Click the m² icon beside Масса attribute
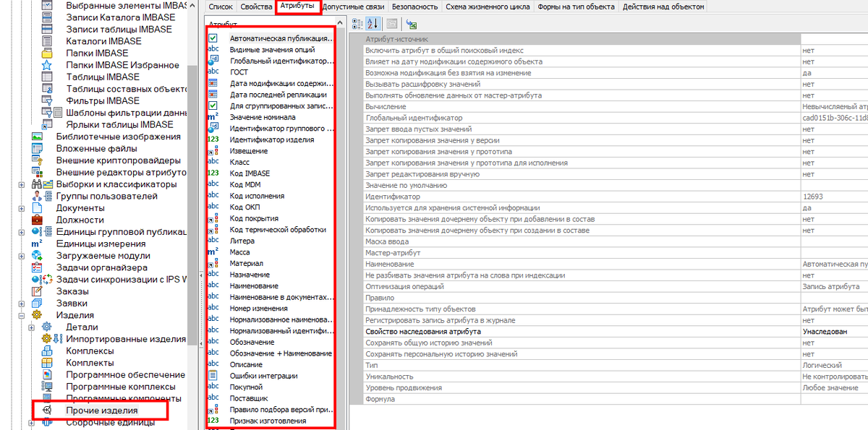This screenshot has height=430, width=868. click(213, 251)
